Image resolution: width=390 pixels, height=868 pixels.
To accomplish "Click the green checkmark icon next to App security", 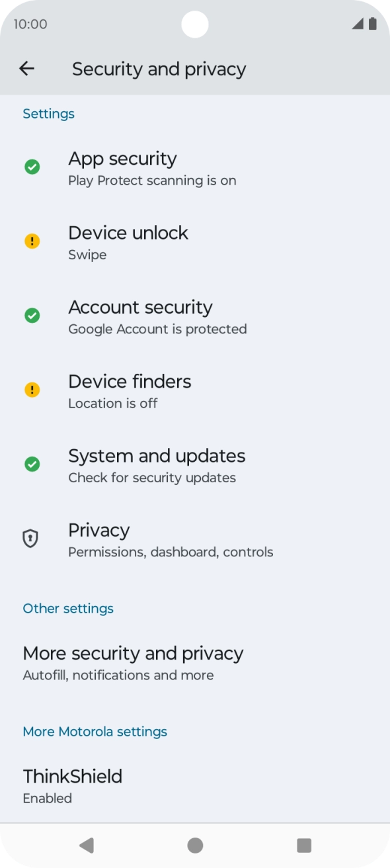I will (x=32, y=167).
